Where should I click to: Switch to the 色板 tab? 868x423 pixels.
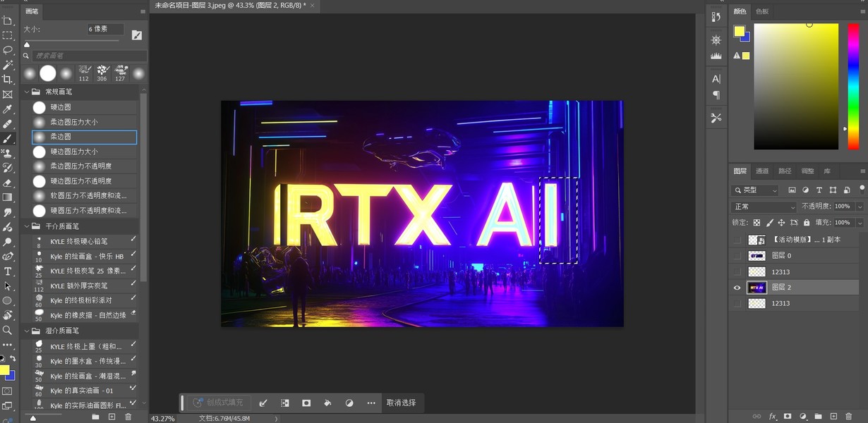(x=762, y=11)
